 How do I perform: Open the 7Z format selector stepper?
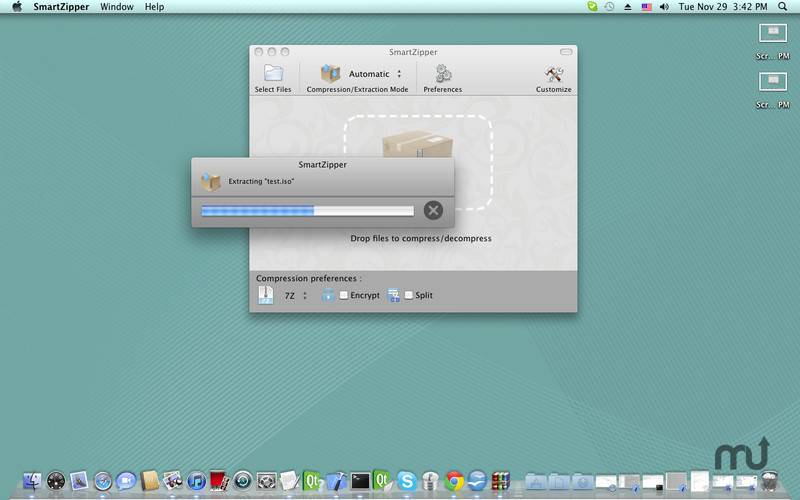[305, 295]
